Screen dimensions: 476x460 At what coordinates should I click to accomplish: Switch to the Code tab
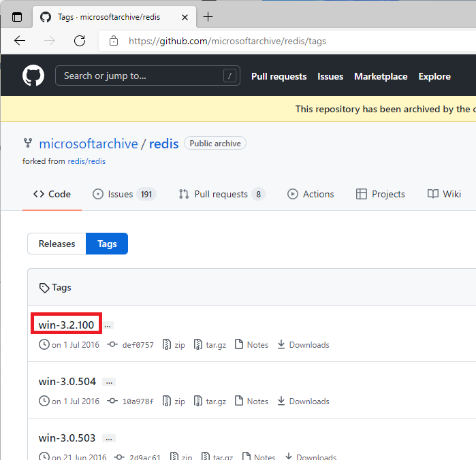point(52,194)
